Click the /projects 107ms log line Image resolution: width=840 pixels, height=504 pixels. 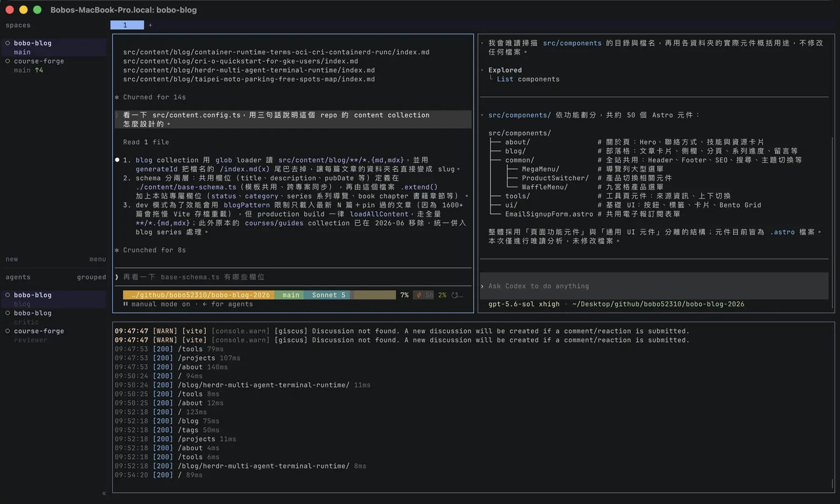click(177, 358)
